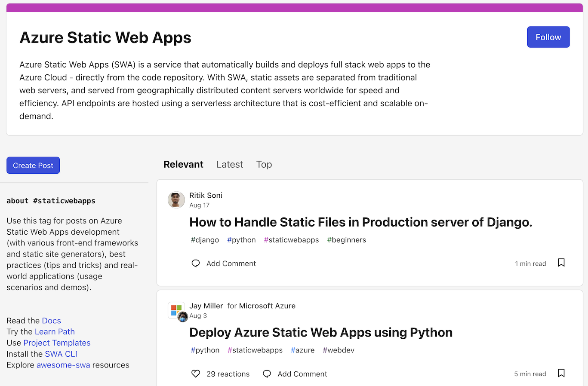
Task: Click #python tag on Ritik Soni's post
Action: coord(241,240)
